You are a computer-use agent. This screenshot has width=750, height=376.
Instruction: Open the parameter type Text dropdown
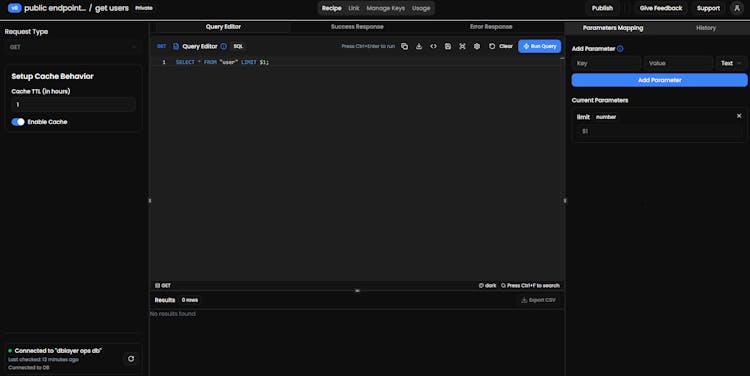(731, 63)
